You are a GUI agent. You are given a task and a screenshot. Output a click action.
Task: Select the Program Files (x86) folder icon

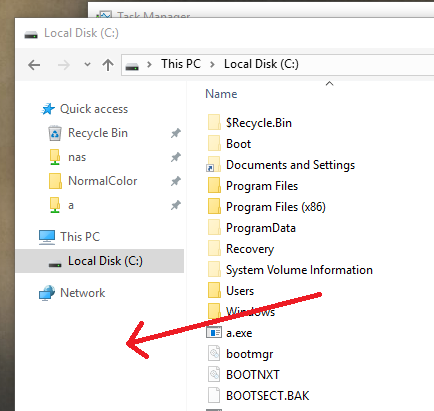(214, 206)
